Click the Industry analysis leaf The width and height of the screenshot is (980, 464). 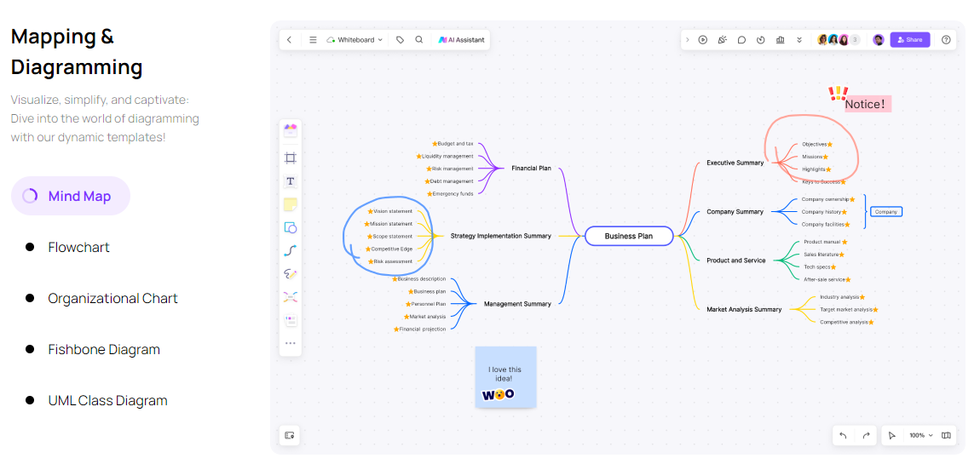(843, 297)
